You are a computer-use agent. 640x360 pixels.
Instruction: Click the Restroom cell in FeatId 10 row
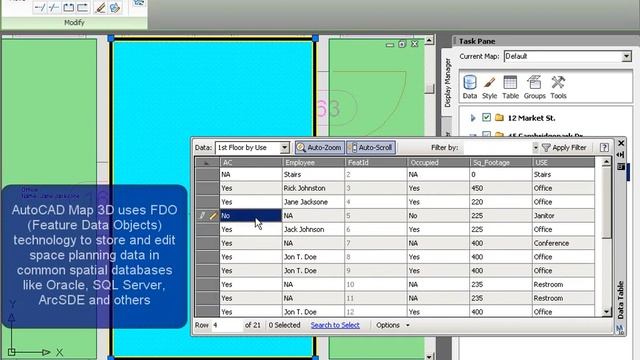coord(564,284)
